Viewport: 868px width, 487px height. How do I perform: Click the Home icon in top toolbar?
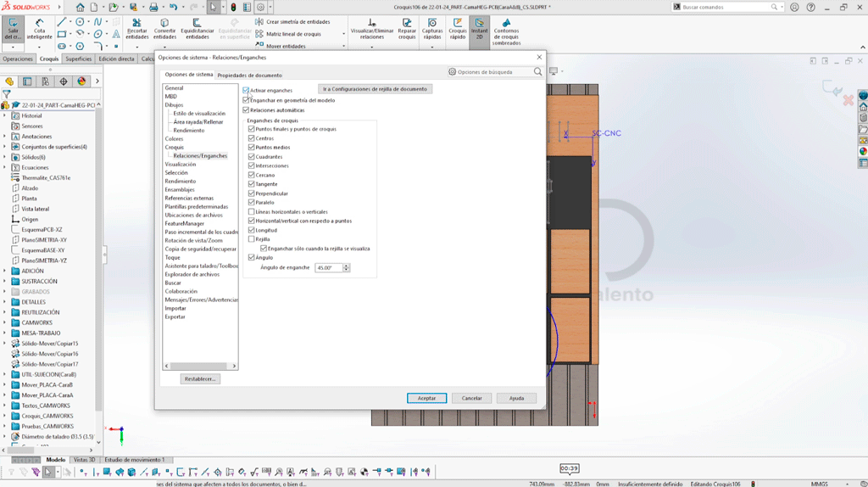(x=81, y=7)
